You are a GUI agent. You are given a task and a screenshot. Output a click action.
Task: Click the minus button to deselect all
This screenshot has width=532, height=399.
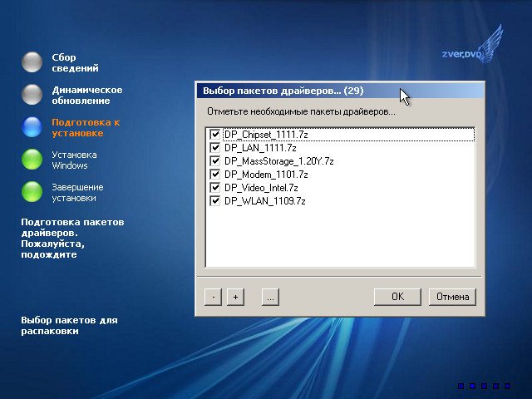213,298
